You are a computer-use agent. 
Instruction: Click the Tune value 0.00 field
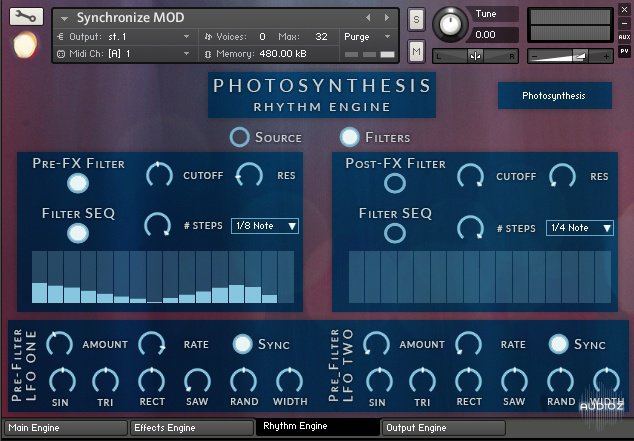pyautogui.click(x=492, y=35)
